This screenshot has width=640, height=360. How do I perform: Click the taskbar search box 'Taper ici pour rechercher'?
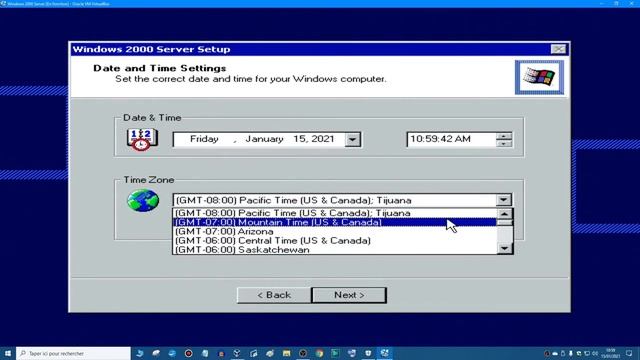[73, 353]
